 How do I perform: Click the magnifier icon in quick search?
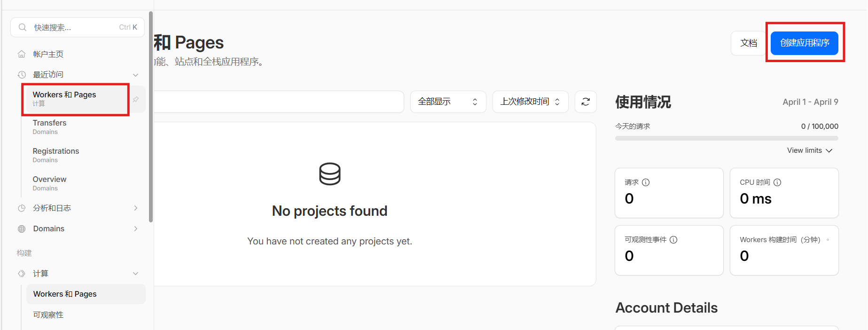pyautogui.click(x=22, y=27)
